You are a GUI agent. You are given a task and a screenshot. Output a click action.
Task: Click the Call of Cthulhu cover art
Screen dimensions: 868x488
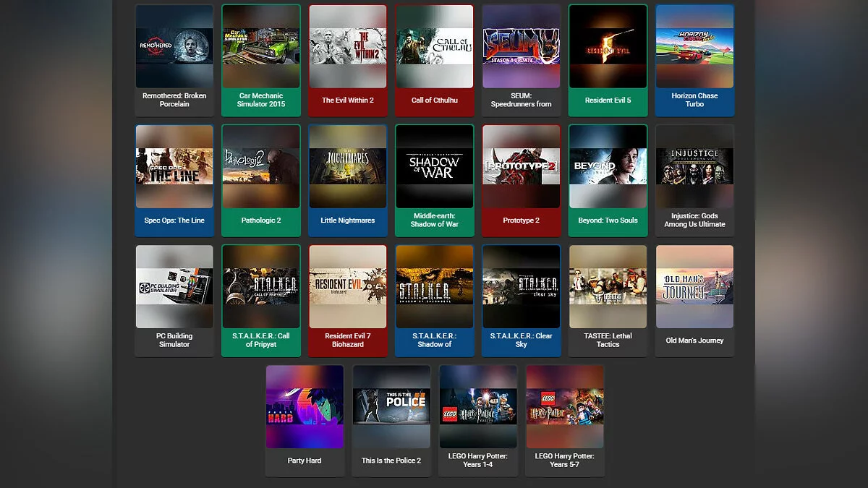click(x=435, y=46)
